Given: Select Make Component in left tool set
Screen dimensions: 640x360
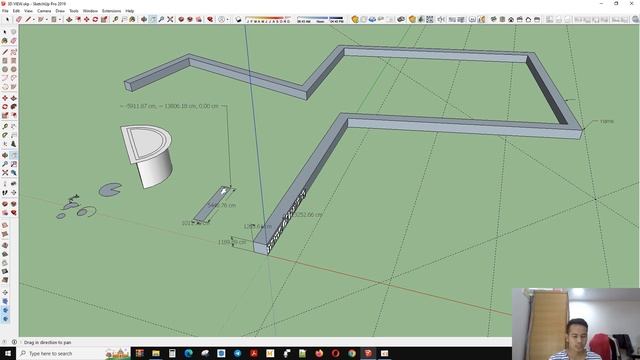Looking at the screenshot, I should pos(13,32).
